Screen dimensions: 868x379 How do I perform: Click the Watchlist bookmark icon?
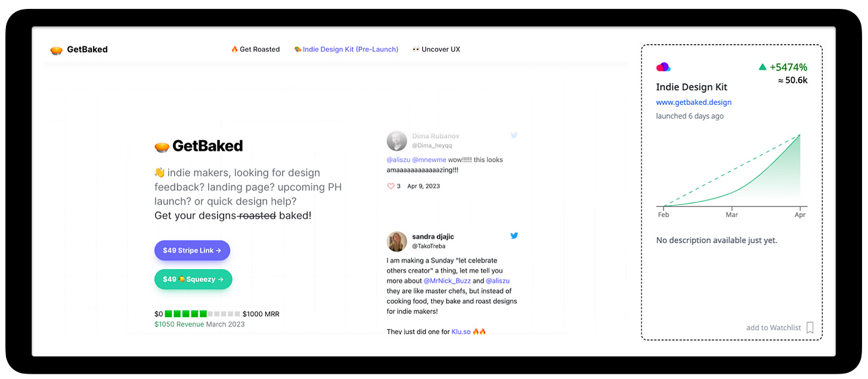click(810, 328)
